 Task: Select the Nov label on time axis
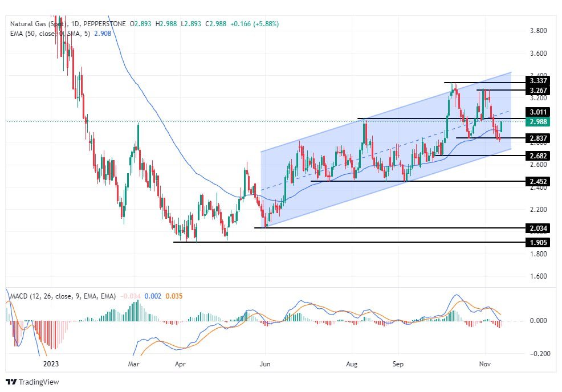485,363
